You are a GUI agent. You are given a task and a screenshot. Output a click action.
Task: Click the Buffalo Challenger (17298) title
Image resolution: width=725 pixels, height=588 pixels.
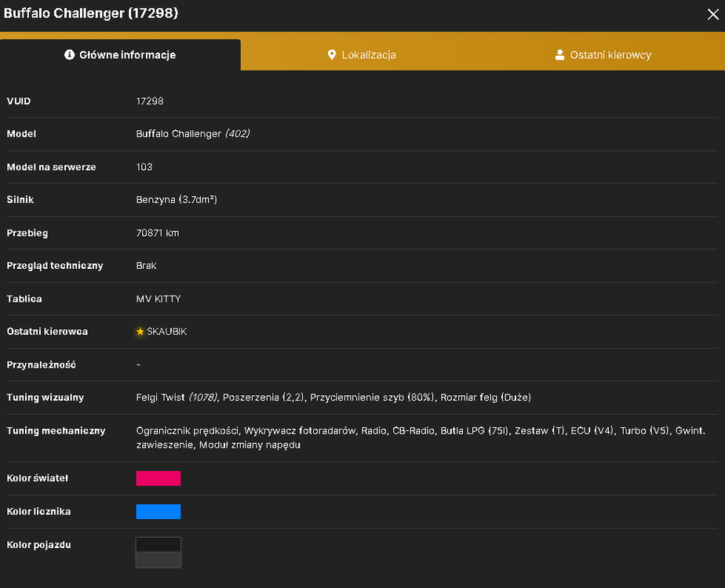(91, 13)
